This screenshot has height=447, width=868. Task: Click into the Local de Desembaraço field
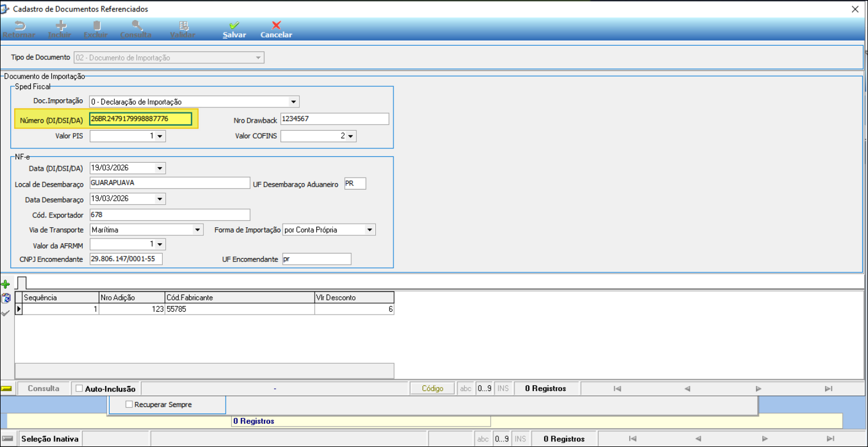coord(170,183)
